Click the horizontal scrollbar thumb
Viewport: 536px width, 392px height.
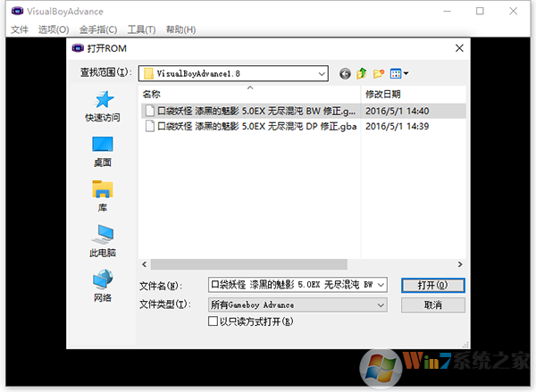(249, 264)
